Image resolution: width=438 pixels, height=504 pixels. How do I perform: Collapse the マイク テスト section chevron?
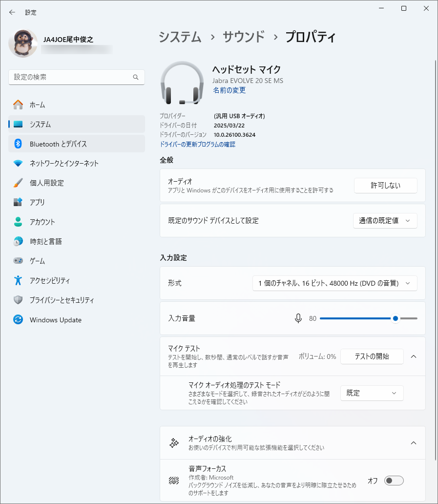(x=414, y=357)
